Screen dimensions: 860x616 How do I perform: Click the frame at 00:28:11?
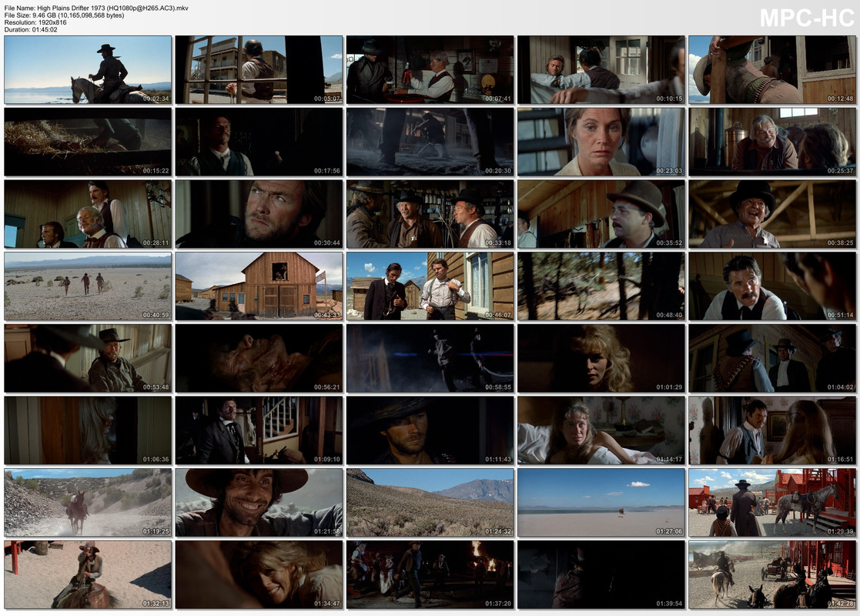pos(88,214)
